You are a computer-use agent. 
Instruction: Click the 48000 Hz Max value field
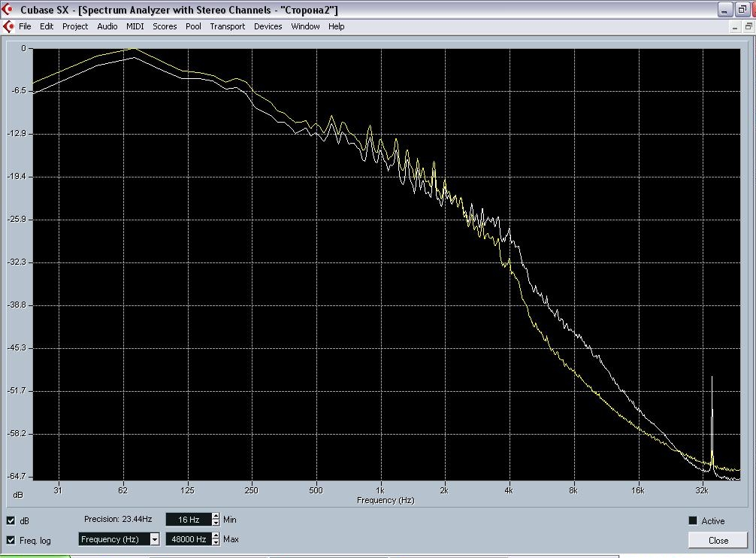pos(188,539)
